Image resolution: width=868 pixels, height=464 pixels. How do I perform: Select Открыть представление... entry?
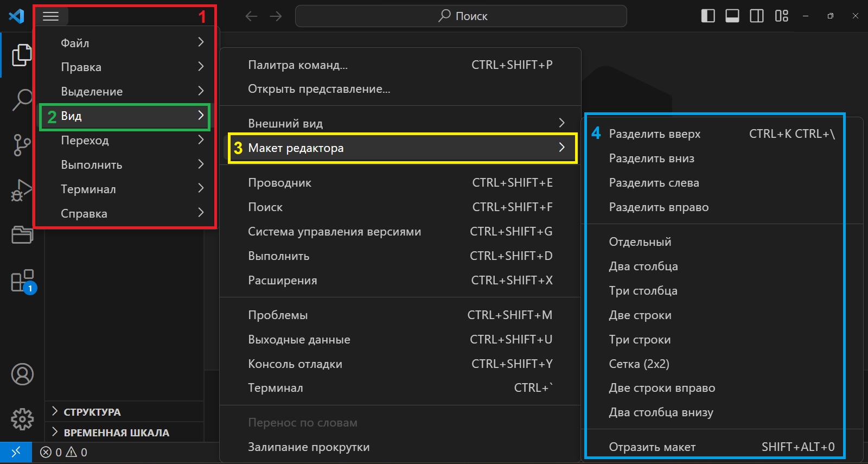[x=400, y=88]
